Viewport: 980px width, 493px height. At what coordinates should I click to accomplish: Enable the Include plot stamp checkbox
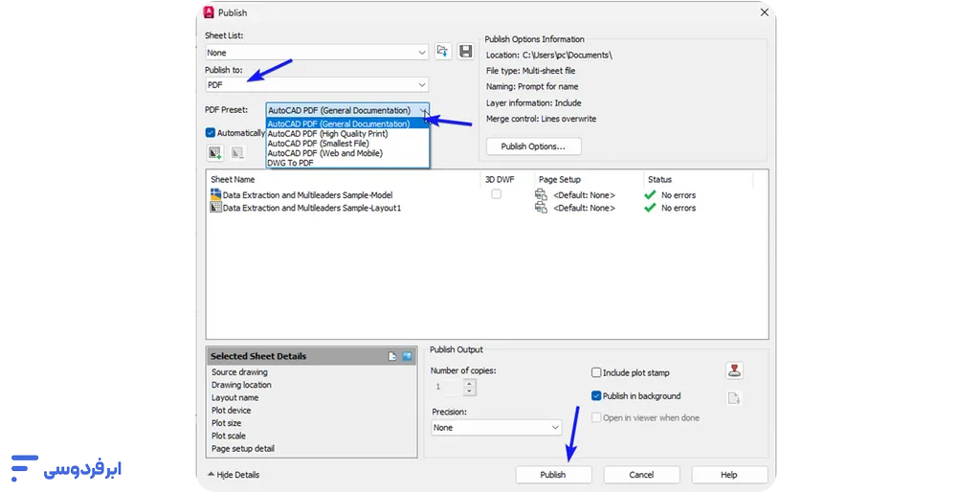(x=596, y=372)
